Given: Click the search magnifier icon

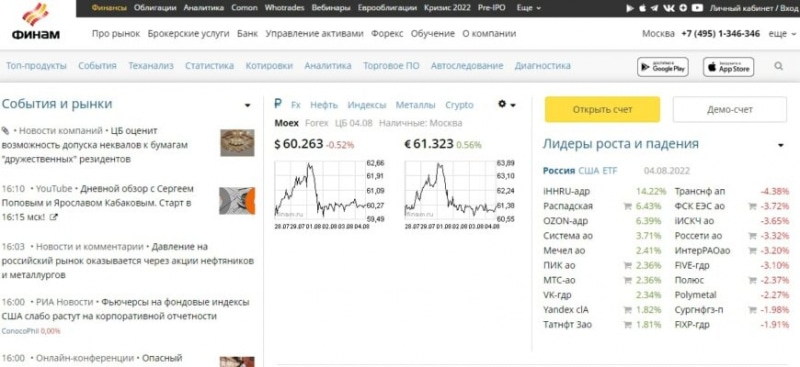Looking at the screenshot, I should (x=779, y=66).
